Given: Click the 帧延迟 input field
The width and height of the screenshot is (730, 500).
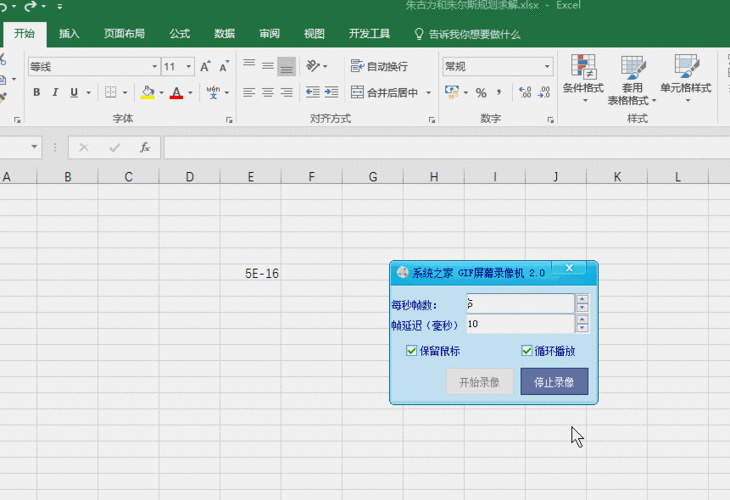Looking at the screenshot, I should pyautogui.click(x=520, y=324).
